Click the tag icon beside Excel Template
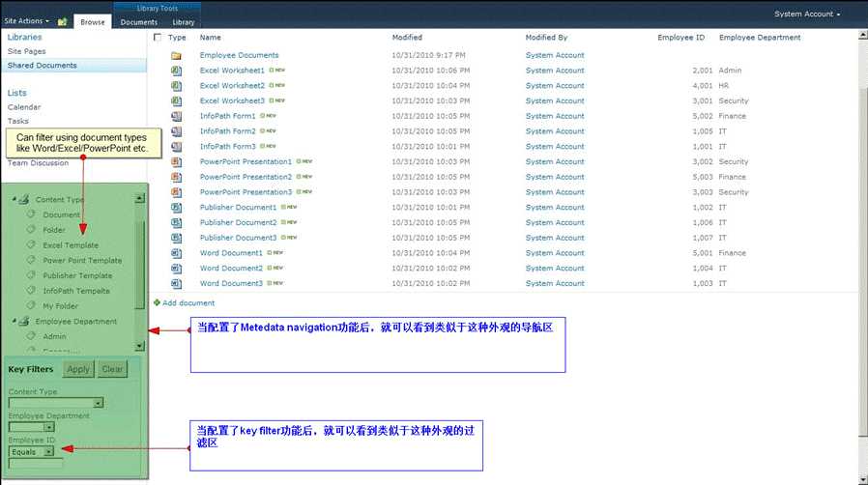868x485 pixels. click(31, 244)
